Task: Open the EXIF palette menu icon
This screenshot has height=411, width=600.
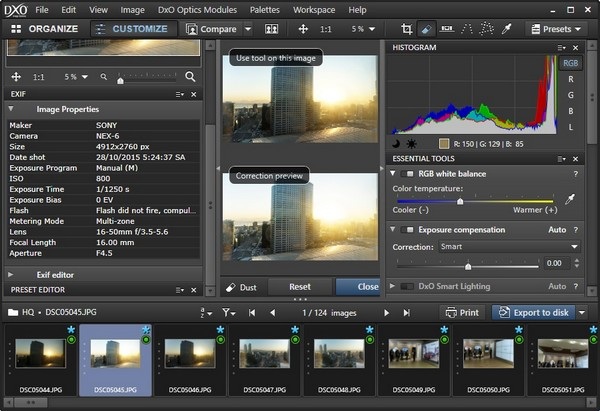Action: 179,94
